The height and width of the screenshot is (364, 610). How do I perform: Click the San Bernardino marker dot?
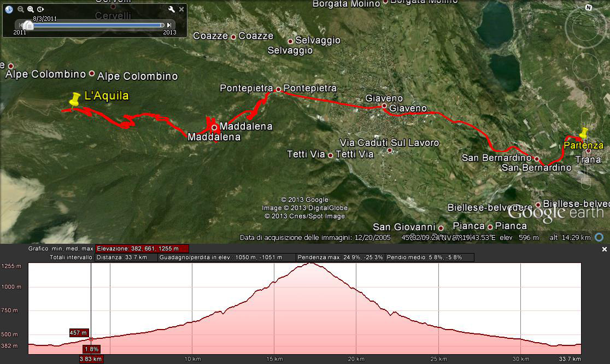(x=537, y=158)
